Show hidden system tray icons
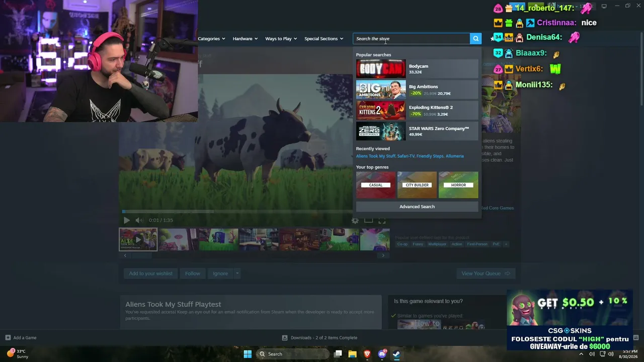This screenshot has width=644, height=362. coord(581,354)
